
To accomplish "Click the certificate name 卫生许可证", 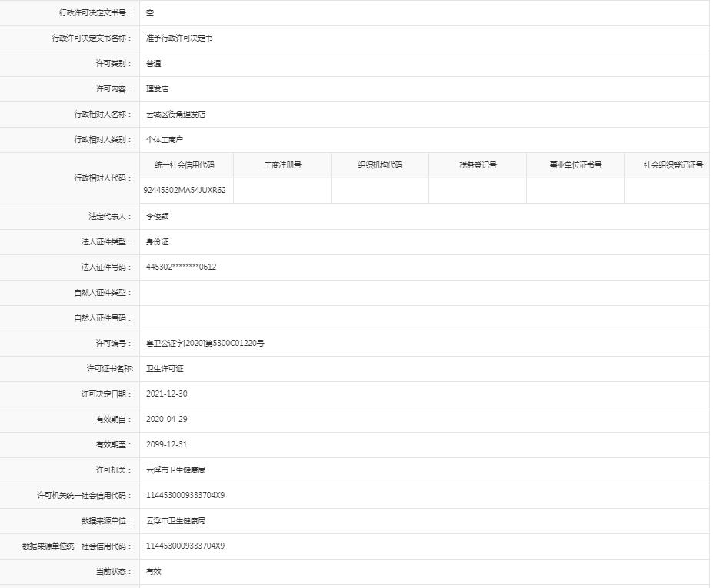I will tap(165, 369).
